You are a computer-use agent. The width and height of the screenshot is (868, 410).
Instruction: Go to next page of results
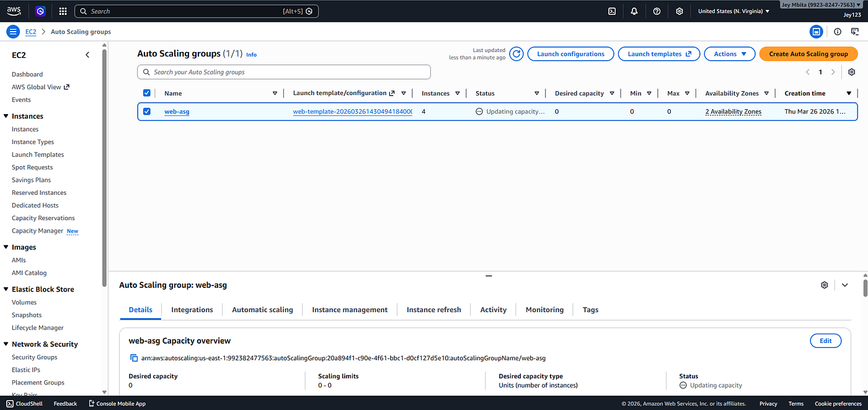833,72
